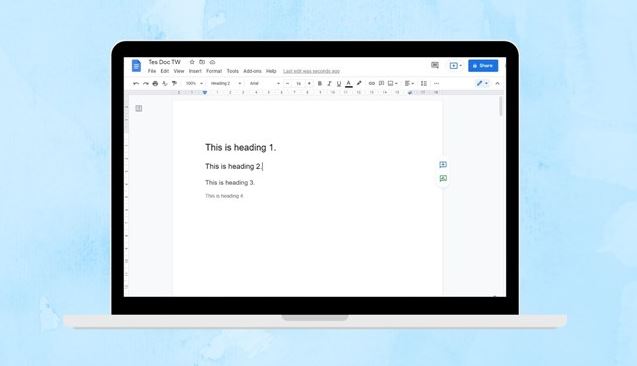Viewport: 637px width, 366px height.
Task: Expand the zoom 100% dropdown
Action: tap(194, 83)
